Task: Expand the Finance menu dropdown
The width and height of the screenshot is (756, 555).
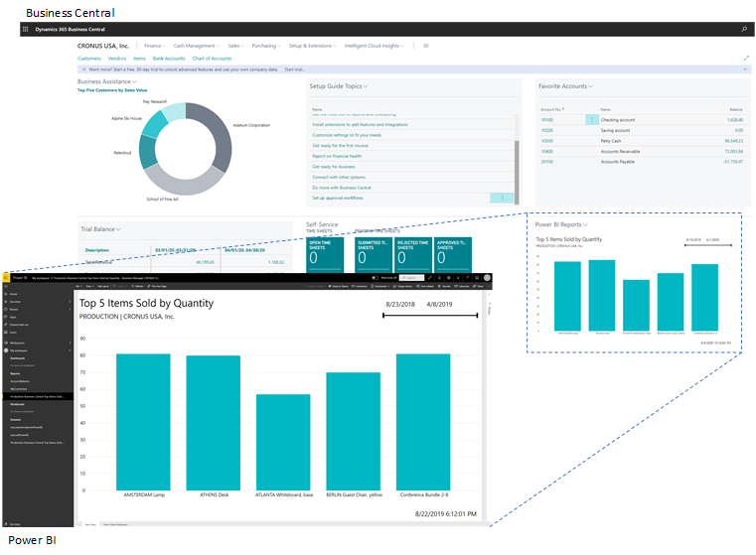Action: (154, 46)
